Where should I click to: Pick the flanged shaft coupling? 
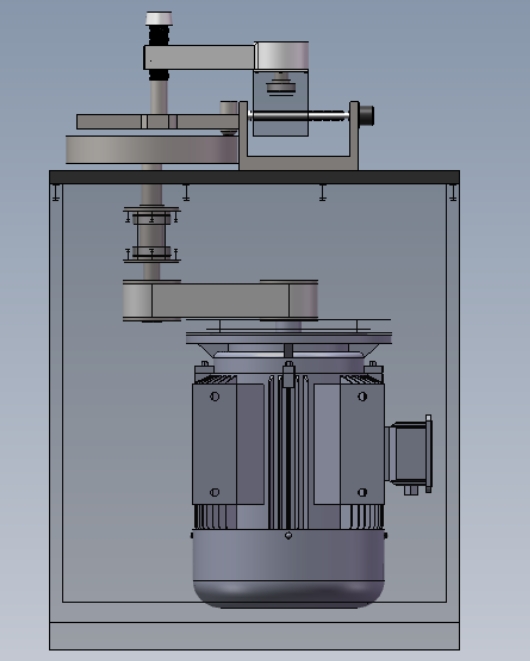[152, 234]
